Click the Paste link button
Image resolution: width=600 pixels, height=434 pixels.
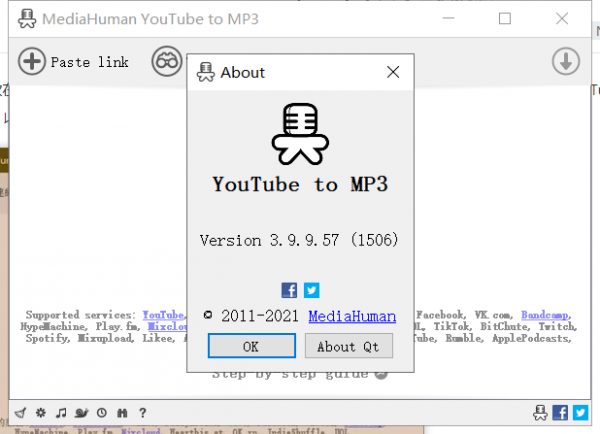coord(73,61)
